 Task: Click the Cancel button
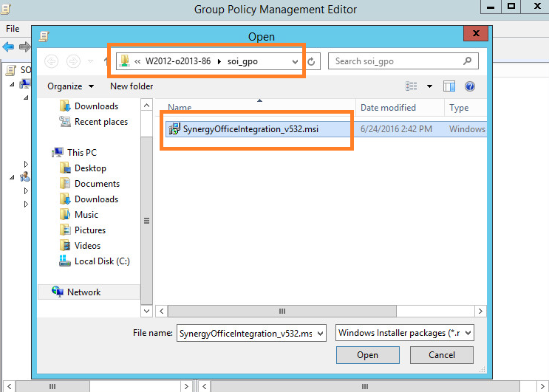[x=442, y=355]
